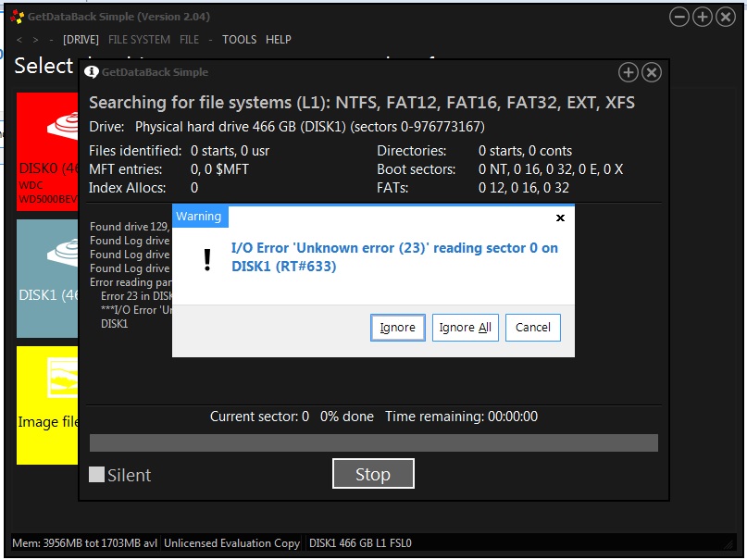
Task: Click the search progress bar
Action: point(374,442)
